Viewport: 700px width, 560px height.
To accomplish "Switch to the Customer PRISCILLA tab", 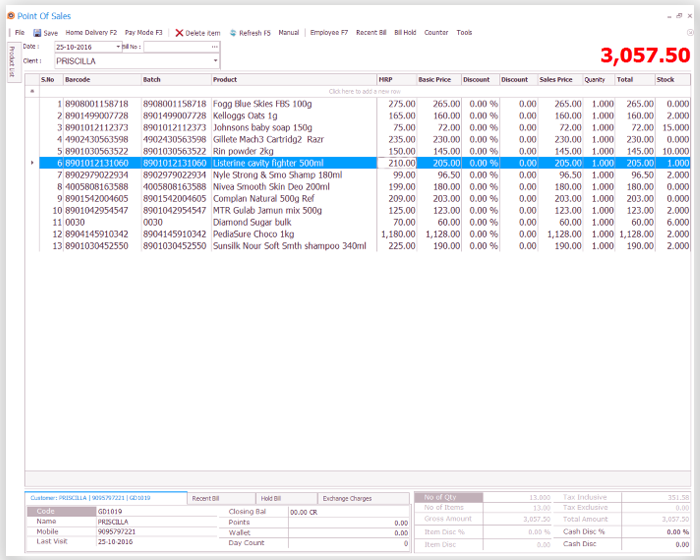I will pos(106,498).
